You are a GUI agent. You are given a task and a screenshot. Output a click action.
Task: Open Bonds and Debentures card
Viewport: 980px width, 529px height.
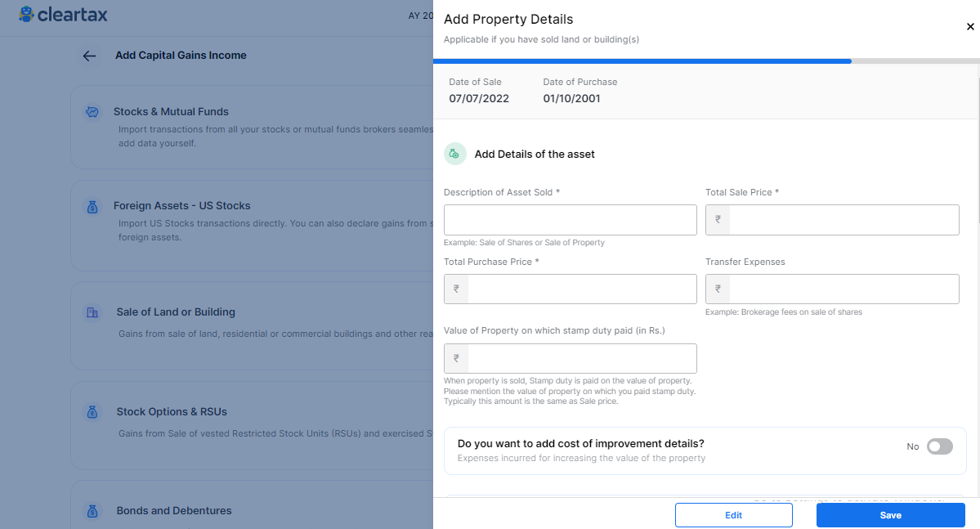pos(252,504)
